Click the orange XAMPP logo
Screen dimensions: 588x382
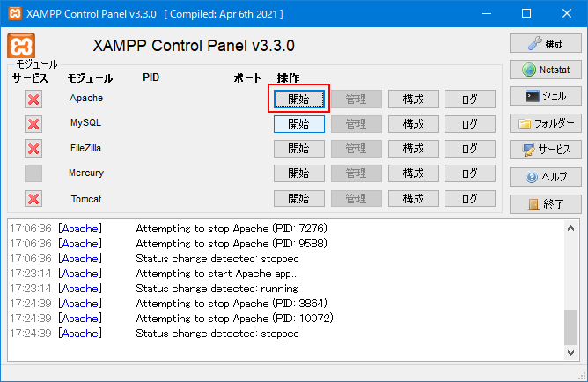pyautogui.click(x=21, y=46)
